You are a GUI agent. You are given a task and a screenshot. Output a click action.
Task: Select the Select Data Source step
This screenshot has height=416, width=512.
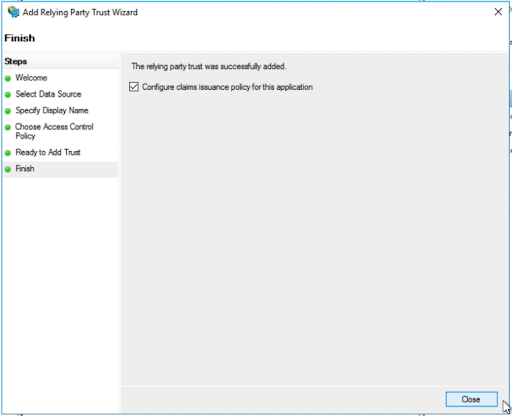pyautogui.click(x=48, y=94)
